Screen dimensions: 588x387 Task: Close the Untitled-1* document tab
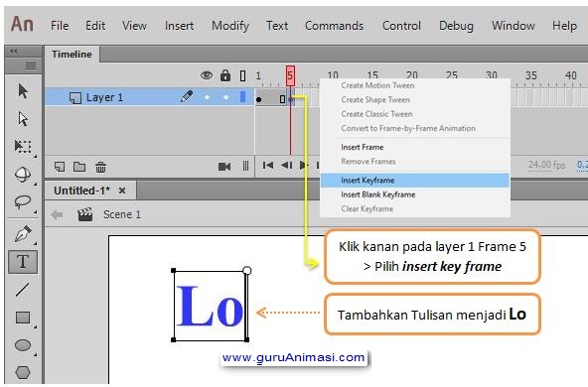click(122, 191)
